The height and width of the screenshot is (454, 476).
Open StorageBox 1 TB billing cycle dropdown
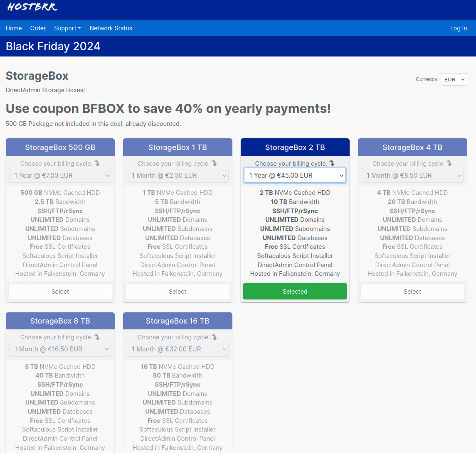pos(178,176)
